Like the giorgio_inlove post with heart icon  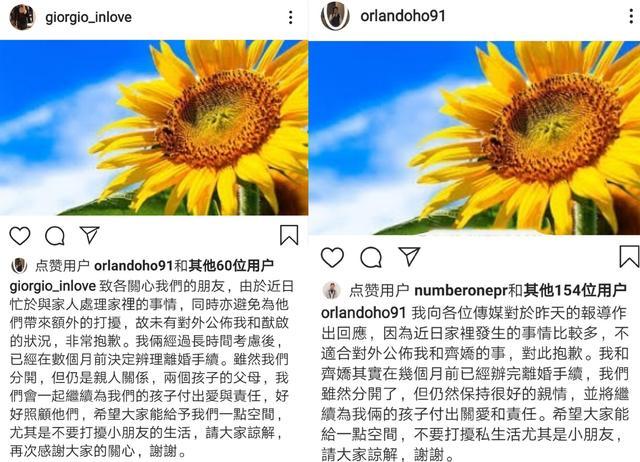point(20,235)
